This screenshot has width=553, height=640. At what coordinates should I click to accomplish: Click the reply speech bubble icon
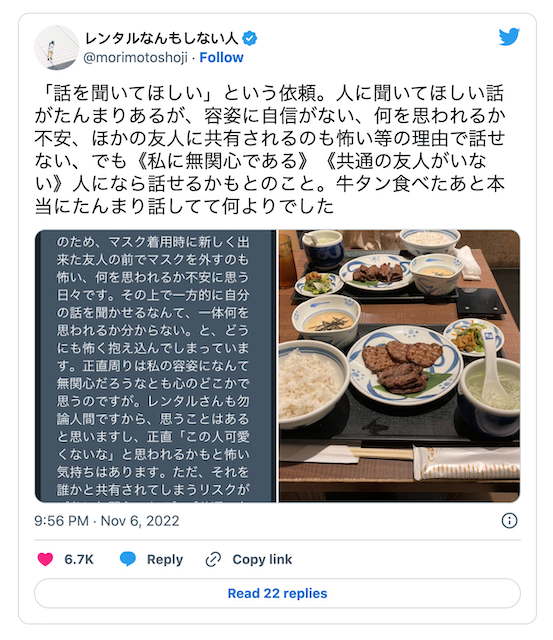(x=128, y=559)
